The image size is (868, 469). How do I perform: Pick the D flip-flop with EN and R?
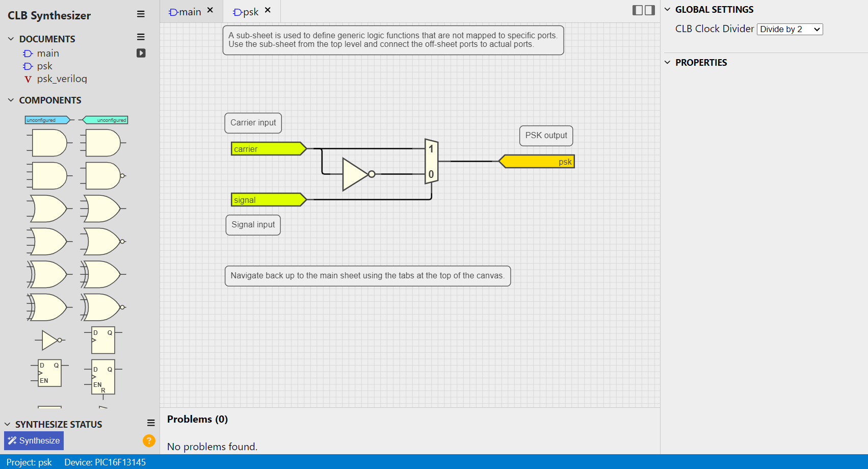click(x=103, y=377)
